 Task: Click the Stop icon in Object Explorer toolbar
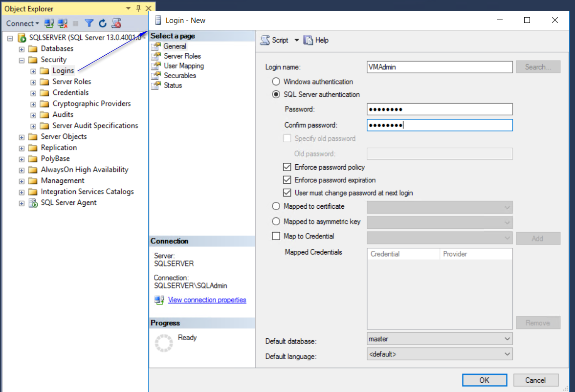point(75,23)
